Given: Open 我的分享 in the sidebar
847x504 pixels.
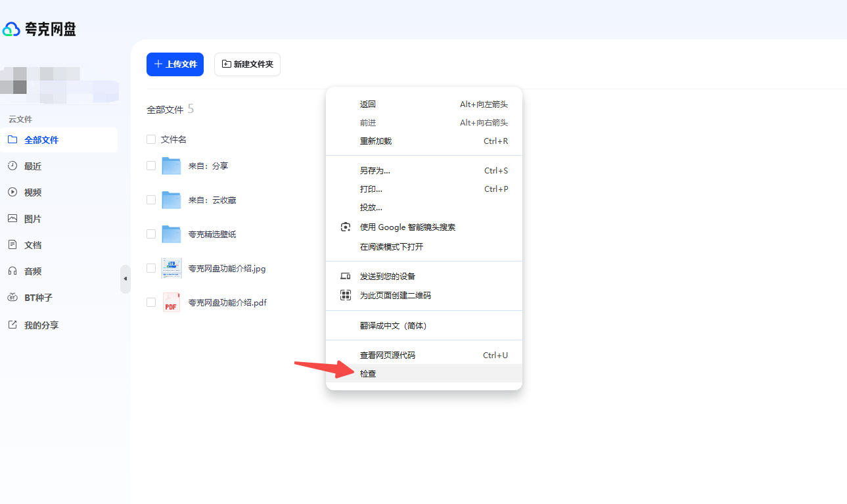Looking at the screenshot, I should tap(41, 325).
